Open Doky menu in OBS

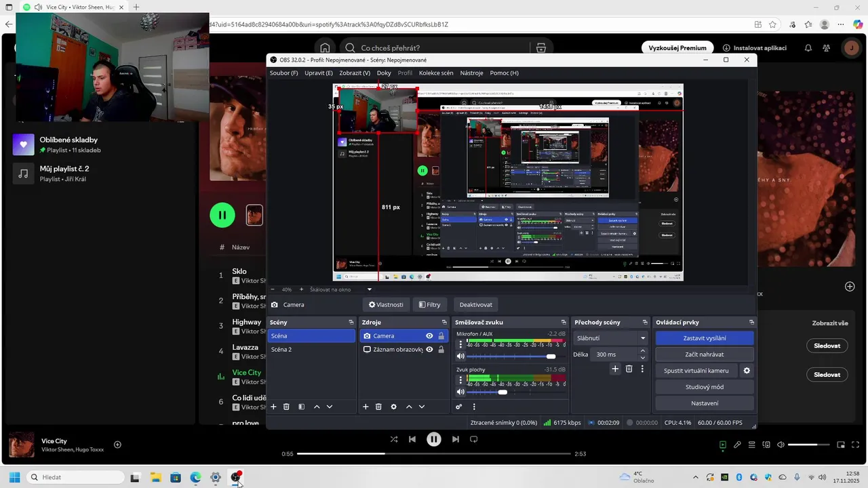[x=384, y=73]
